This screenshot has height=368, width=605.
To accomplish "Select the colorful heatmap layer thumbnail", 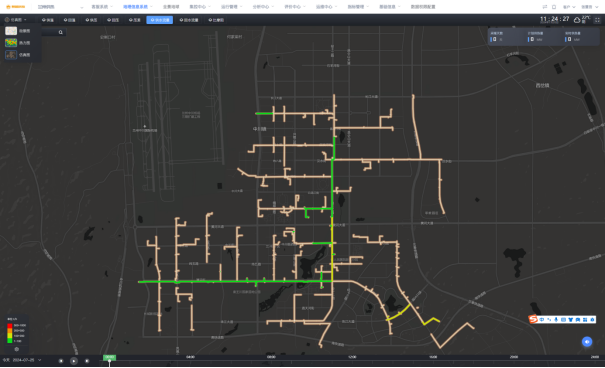I will tap(11, 43).
